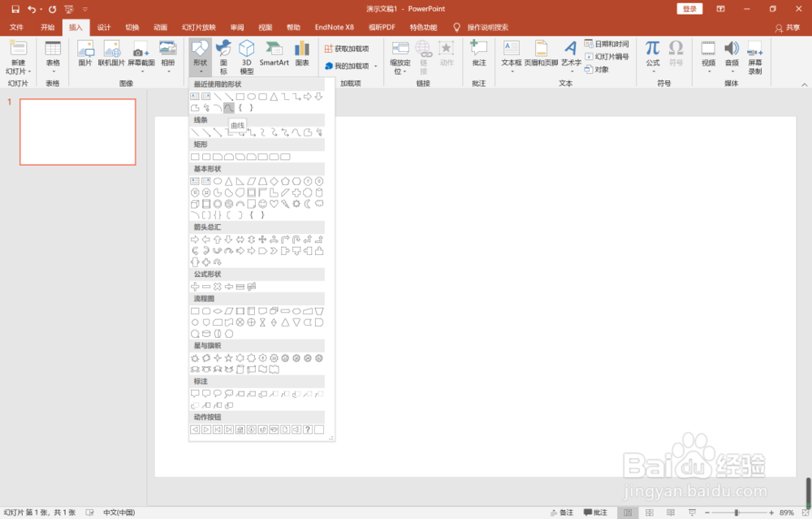The width and height of the screenshot is (812, 519).
Task: Select the crescent moon shape
Action: (x=308, y=204)
